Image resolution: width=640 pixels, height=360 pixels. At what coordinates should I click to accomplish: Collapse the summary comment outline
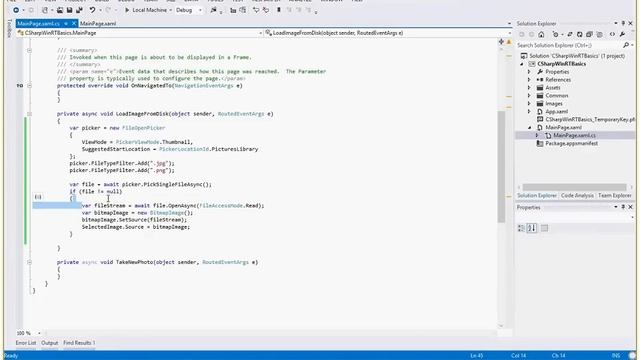[x=29, y=50]
